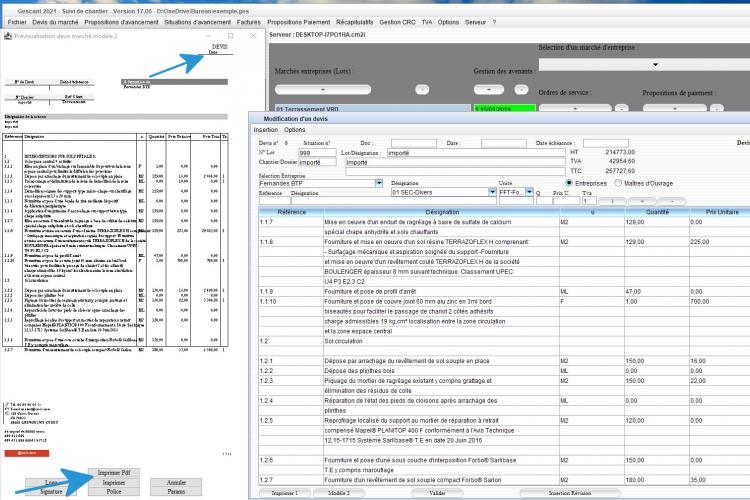Click the Annuler button
This screenshot has height=500, width=750.
point(176,482)
